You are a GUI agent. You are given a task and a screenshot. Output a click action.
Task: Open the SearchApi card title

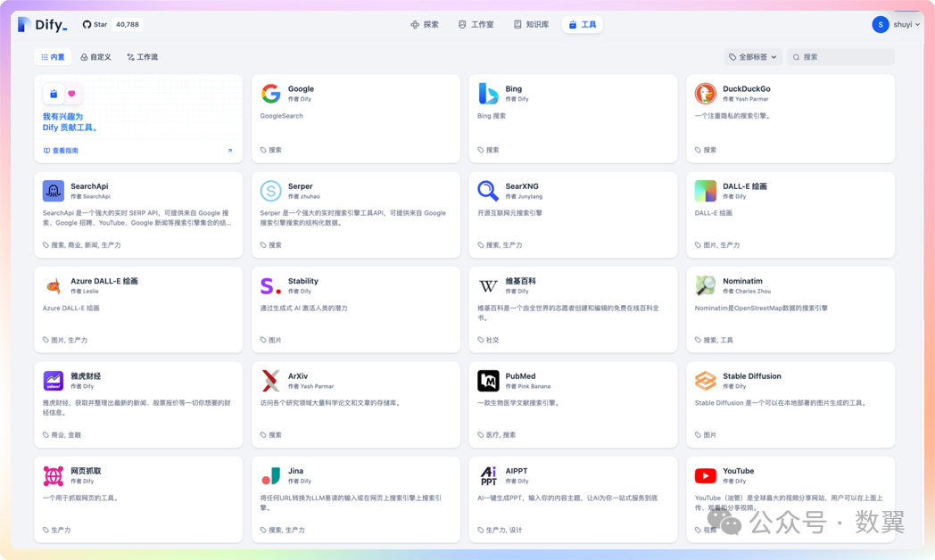(x=89, y=185)
